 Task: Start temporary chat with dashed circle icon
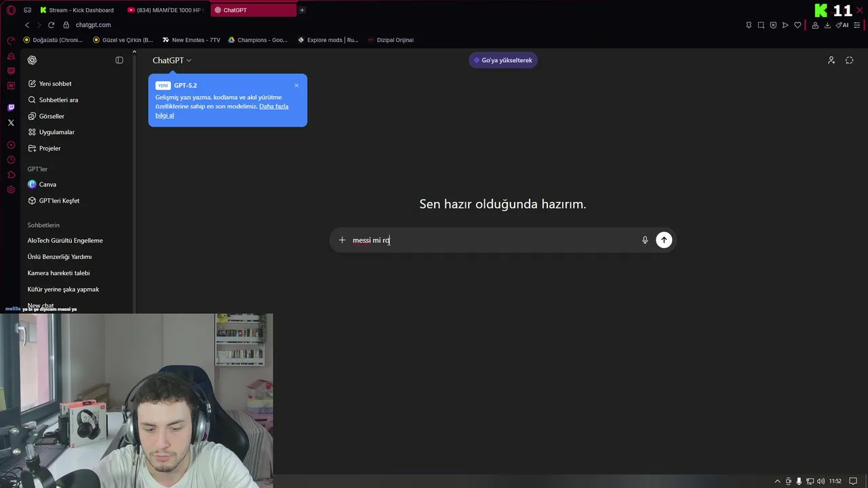tap(850, 60)
